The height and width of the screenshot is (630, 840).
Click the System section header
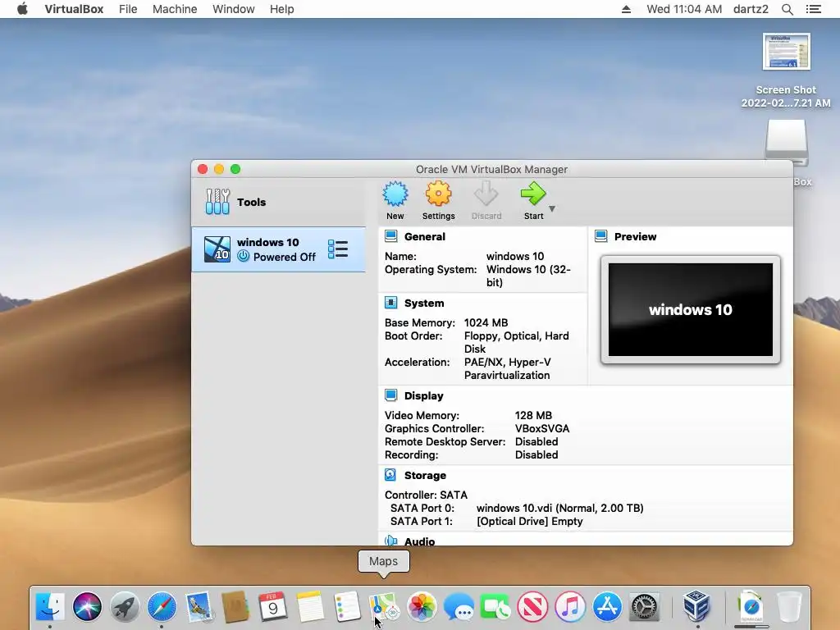click(x=424, y=304)
